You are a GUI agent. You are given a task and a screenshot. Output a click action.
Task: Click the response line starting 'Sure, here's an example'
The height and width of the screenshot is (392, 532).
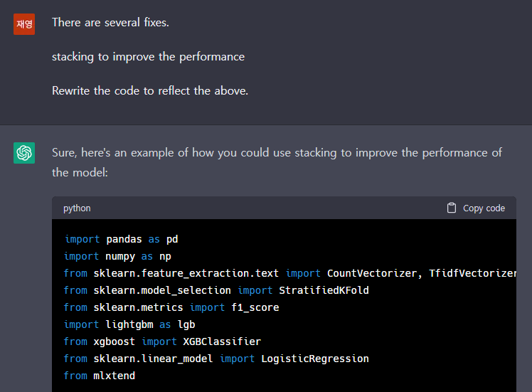(277, 153)
